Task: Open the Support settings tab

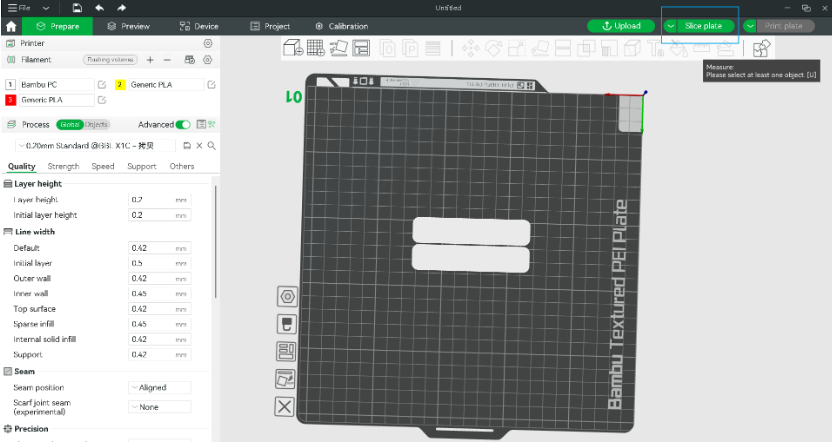Action: click(142, 166)
